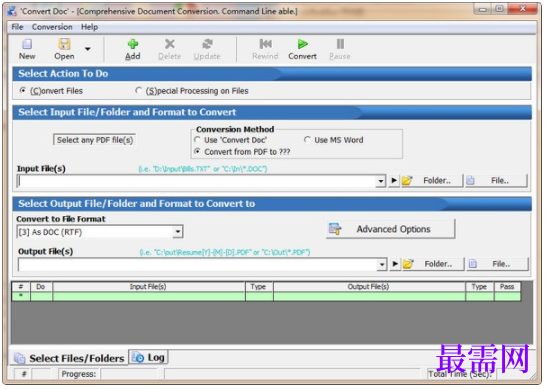Click the input File.. button
This screenshot has width=548, height=390.
coord(496,181)
